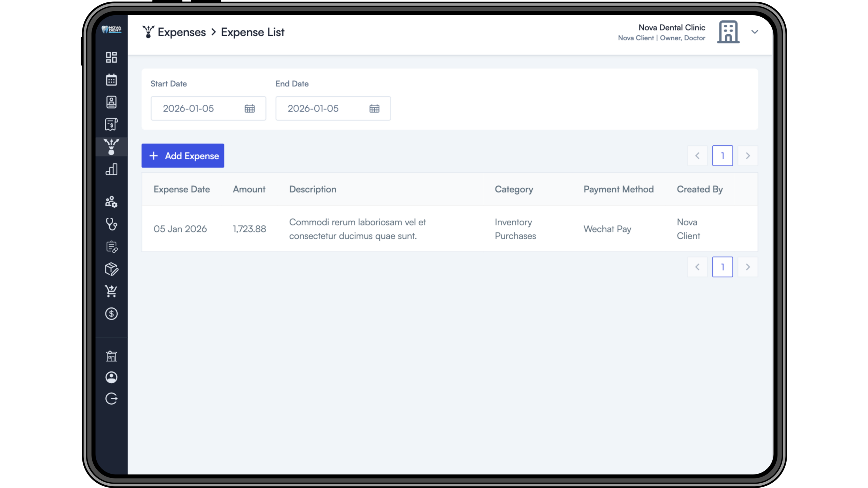Open the shopping cart sidebar icon
This screenshot has height=488, width=868.
111,291
